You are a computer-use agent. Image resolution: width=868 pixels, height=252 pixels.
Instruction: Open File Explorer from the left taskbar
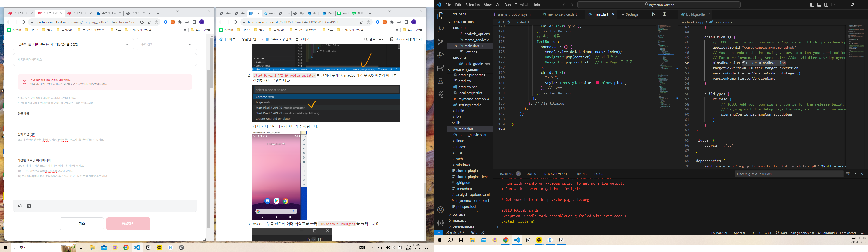(x=93, y=248)
